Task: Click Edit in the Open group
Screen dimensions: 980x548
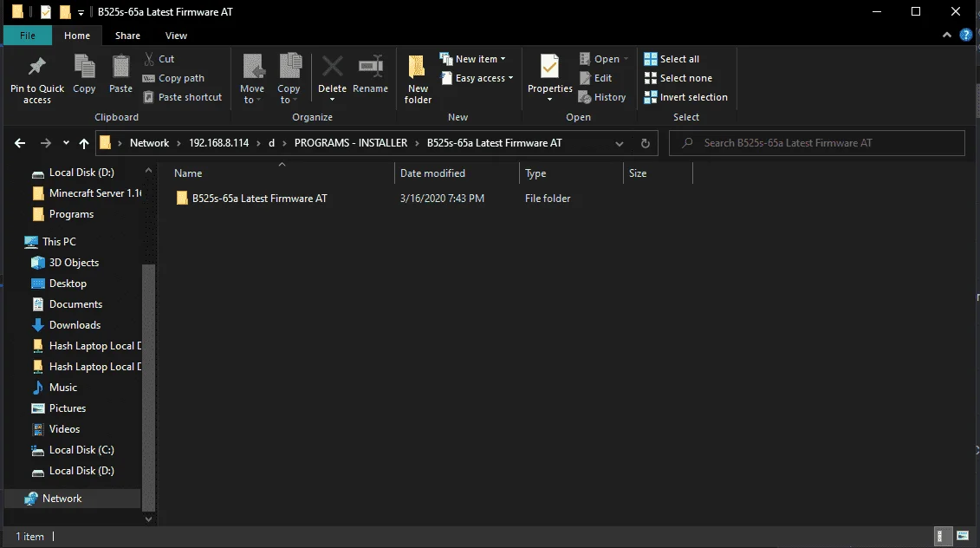Action: click(x=595, y=78)
